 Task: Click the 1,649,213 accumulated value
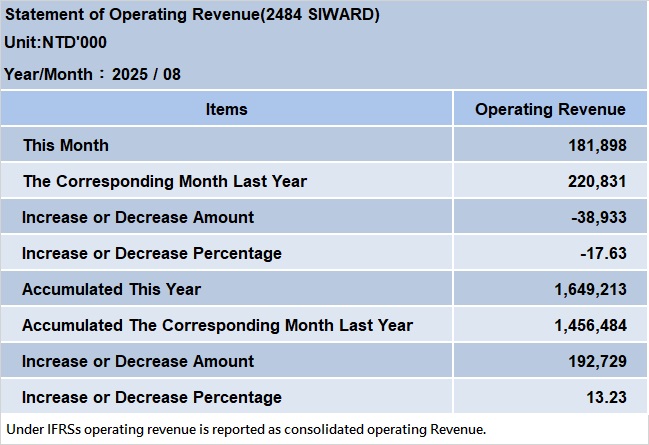590,289
